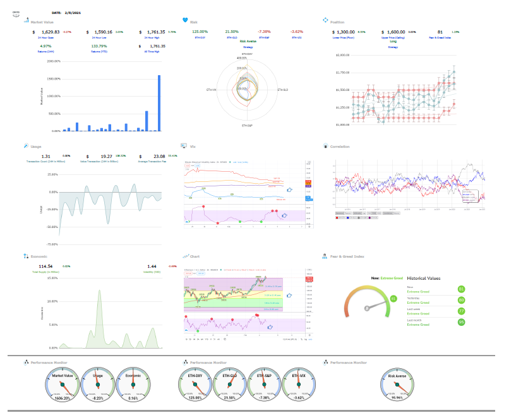This screenshot has height=420, width=516.
Task: Click the 1,629.83 market value figure
Action: point(51,32)
